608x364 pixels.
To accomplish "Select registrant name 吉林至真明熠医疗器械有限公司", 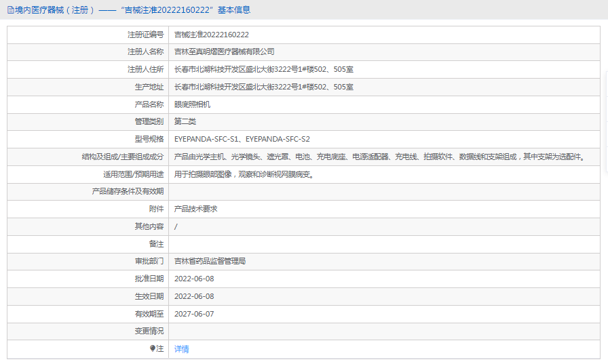I will 224,52.
